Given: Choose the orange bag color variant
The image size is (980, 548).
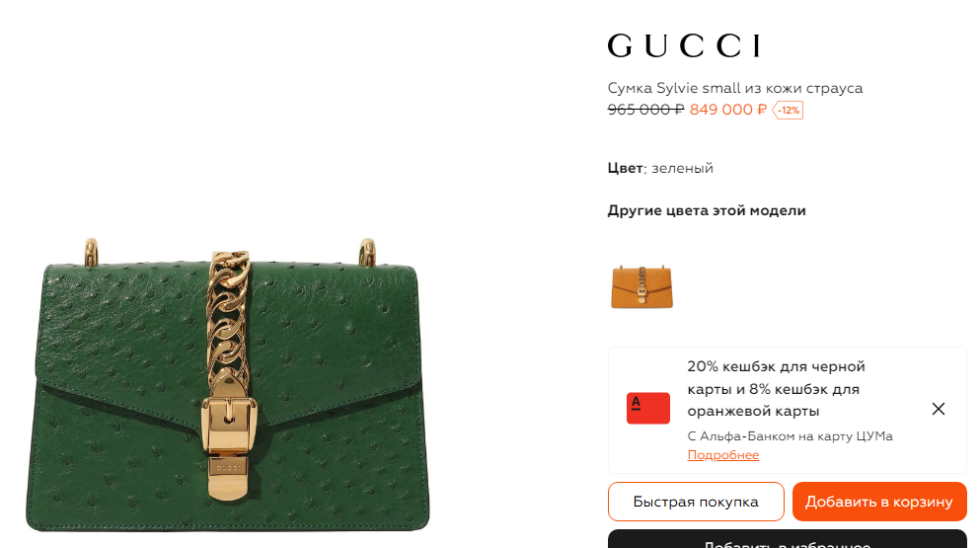Looking at the screenshot, I should click(x=641, y=286).
